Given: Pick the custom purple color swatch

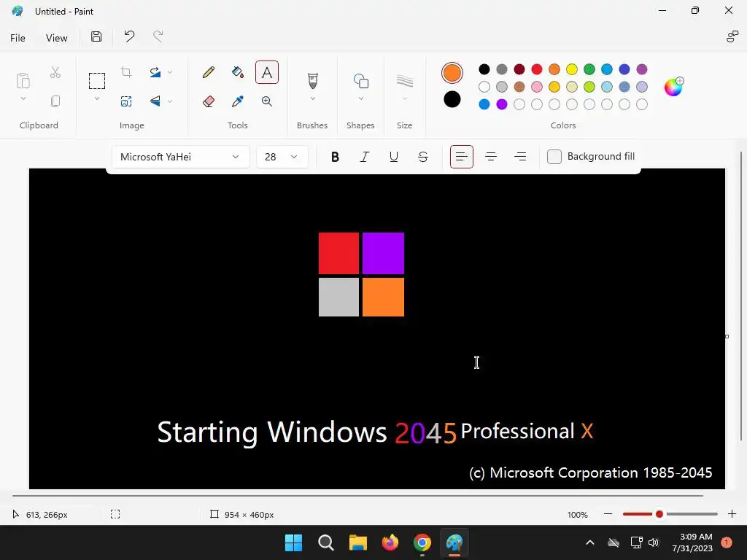Looking at the screenshot, I should tap(502, 104).
